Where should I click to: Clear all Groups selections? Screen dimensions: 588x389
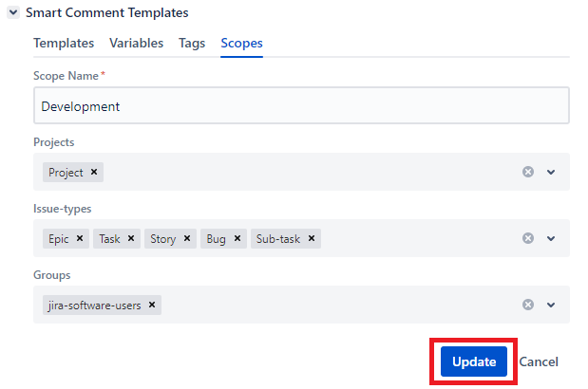527,306
